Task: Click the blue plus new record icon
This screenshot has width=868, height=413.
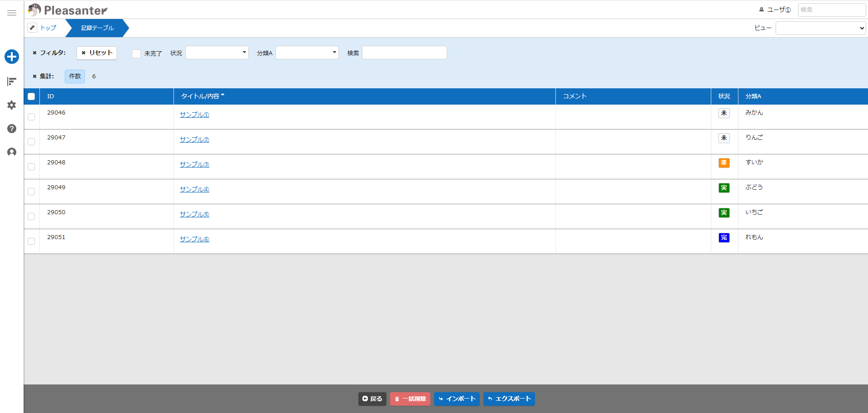Action: [x=12, y=57]
